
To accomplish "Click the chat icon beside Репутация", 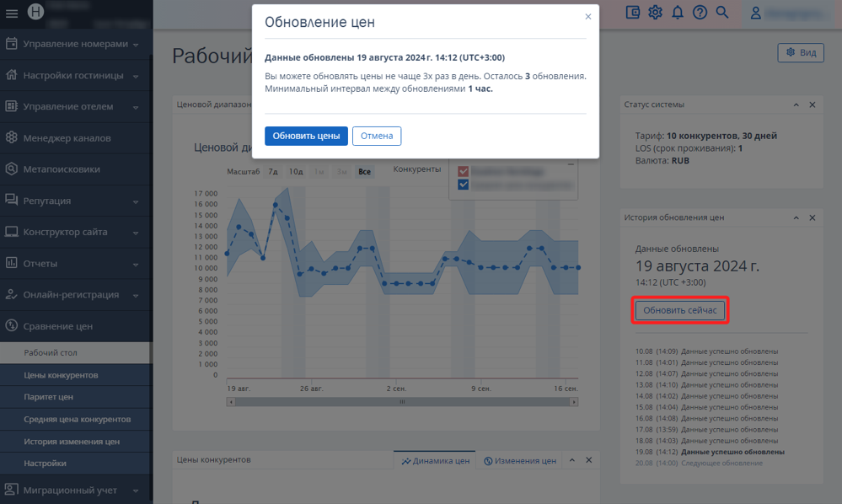I will [x=11, y=200].
